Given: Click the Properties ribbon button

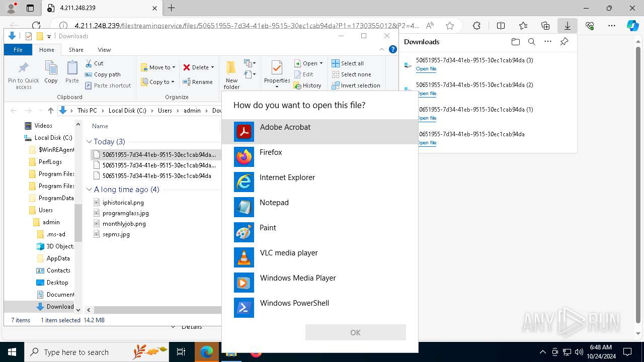Looking at the screenshot, I should pos(277,75).
